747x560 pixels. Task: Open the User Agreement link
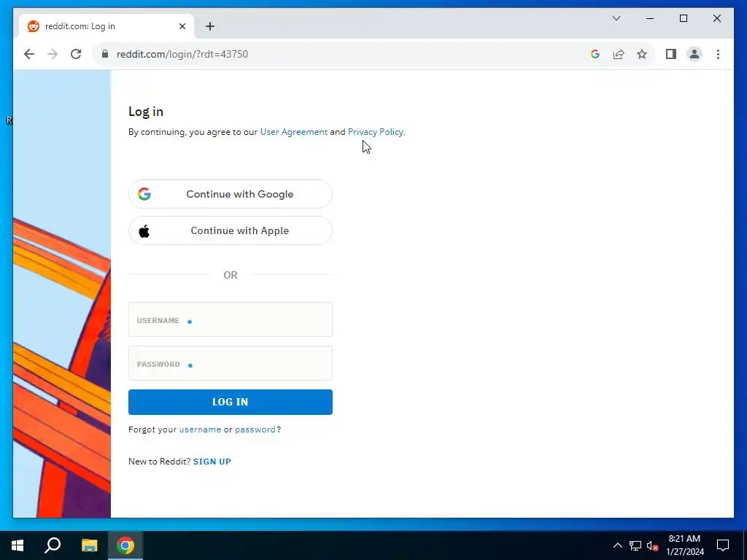(294, 132)
